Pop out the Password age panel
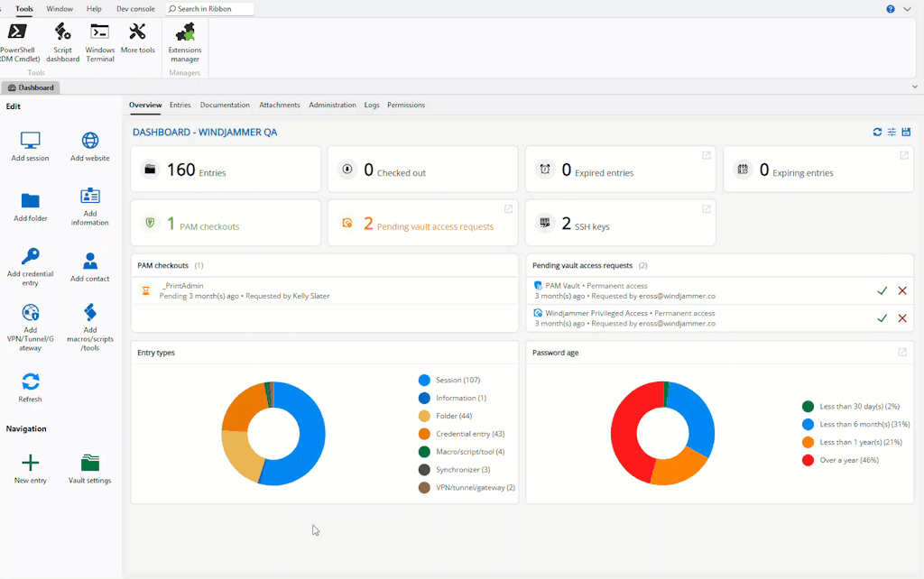Viewport: 924px width, 579px height. [x=902, y=353]
